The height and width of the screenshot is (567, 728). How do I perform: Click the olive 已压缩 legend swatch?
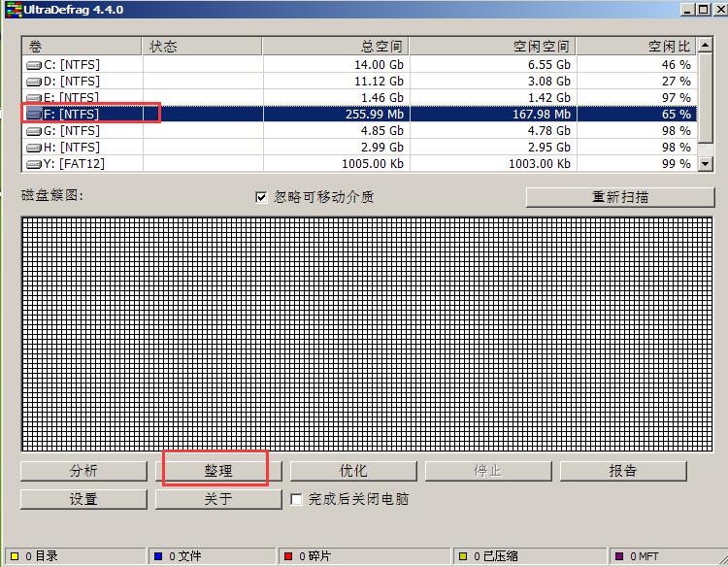[463, 556]
